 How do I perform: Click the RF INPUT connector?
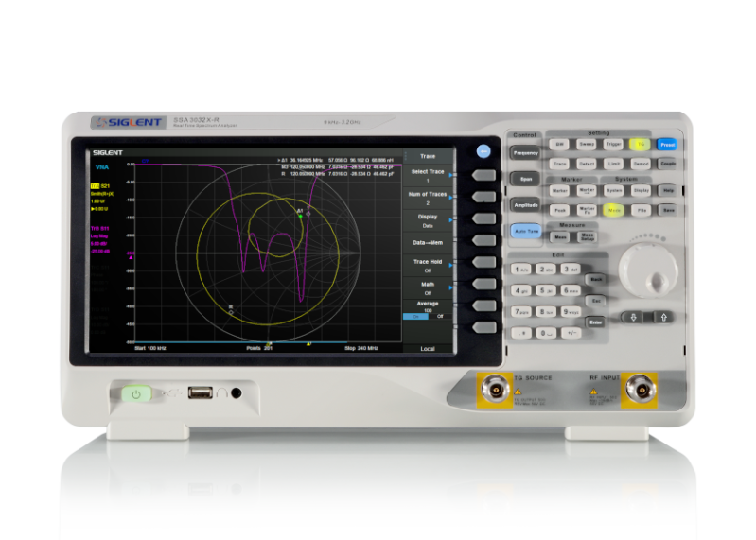click(640, 390)
